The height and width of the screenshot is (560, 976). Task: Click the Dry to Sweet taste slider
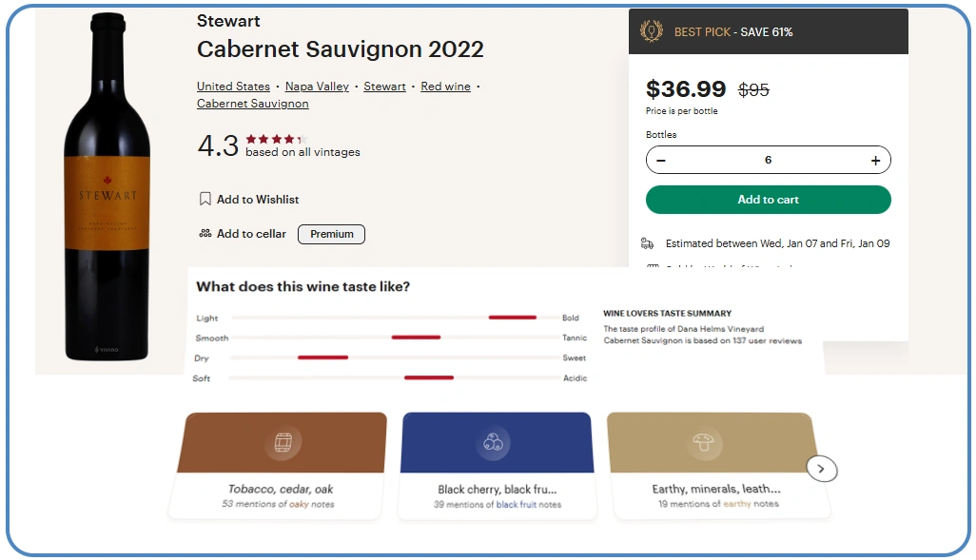(396, 357)
